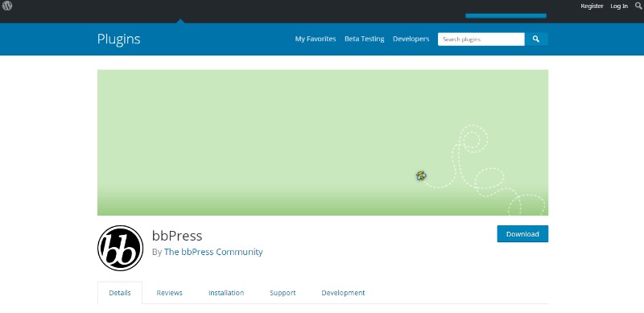Switch to the Support tab
The image size is (644, 313).
pos(283,293)
